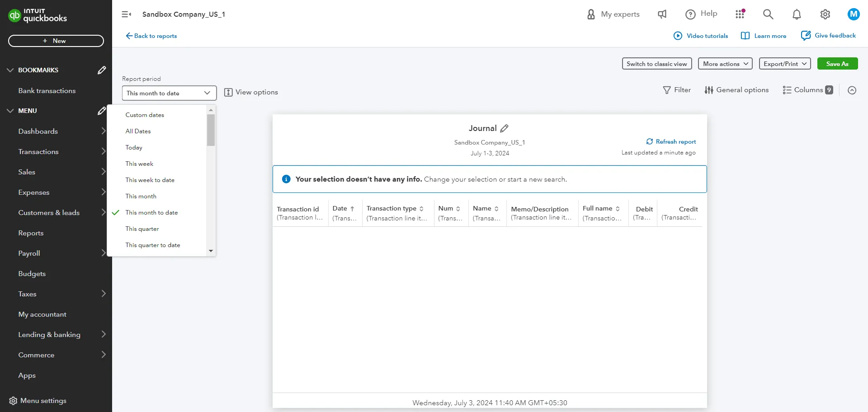The height and width of the screenshot is (412, 868).
Task: Open Reports in sidebar
Action: 31,233
